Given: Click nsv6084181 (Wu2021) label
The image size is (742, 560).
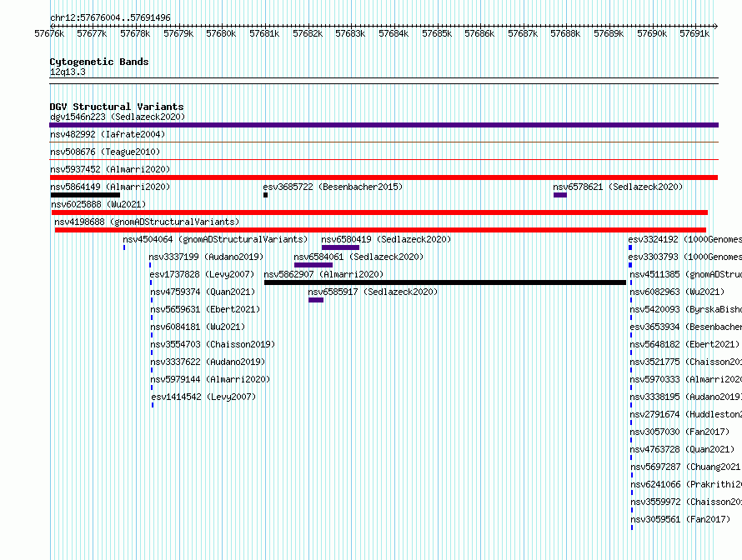Looking at the screenshot, I should coord(198,327).
